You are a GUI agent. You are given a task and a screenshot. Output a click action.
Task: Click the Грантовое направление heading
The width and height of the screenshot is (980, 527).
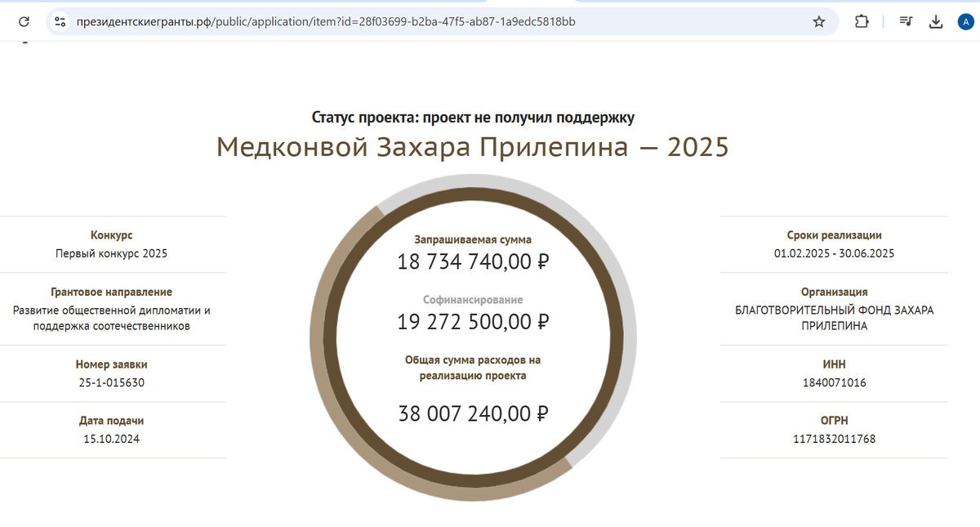(111, 292)
